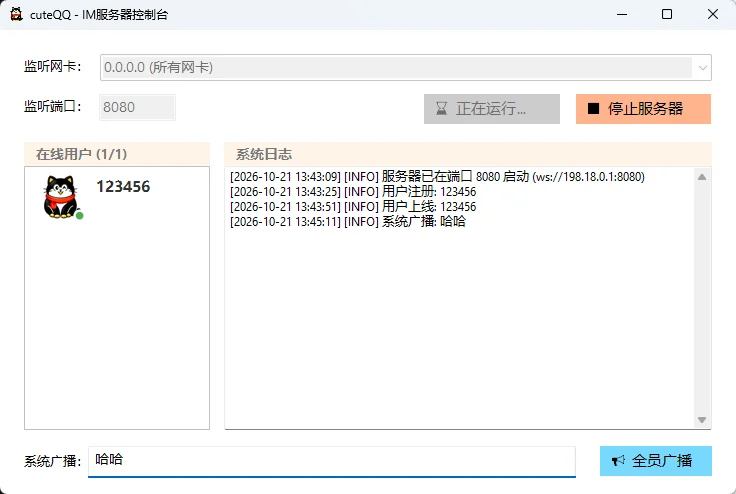Close the cuteQQ server console window

[713, 14]
